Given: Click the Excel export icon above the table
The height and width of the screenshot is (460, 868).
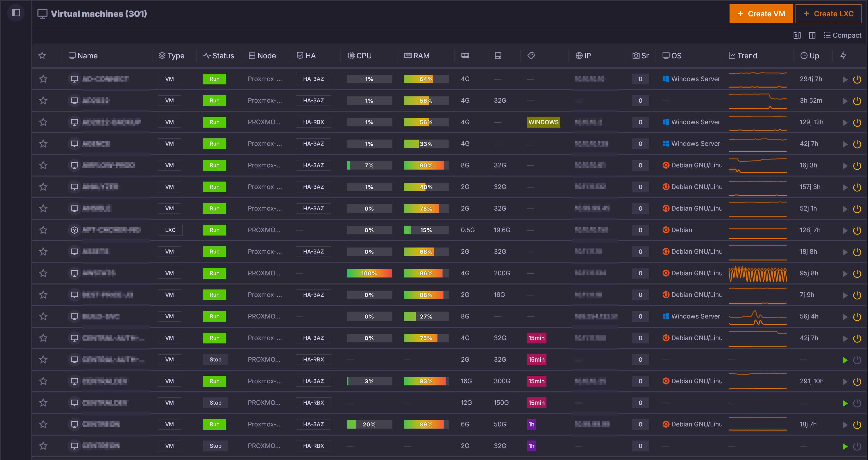Looking at the screenshot, I should (797, 35).
